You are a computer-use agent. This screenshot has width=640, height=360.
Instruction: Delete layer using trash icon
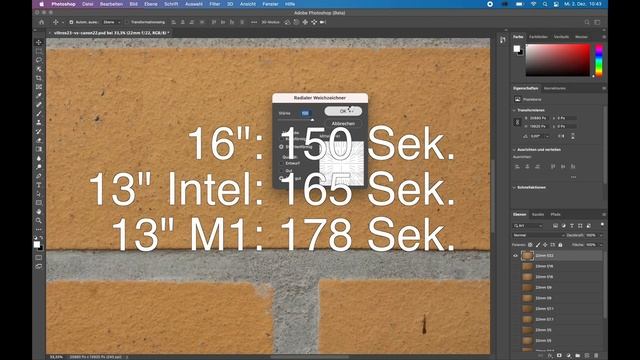596,356
